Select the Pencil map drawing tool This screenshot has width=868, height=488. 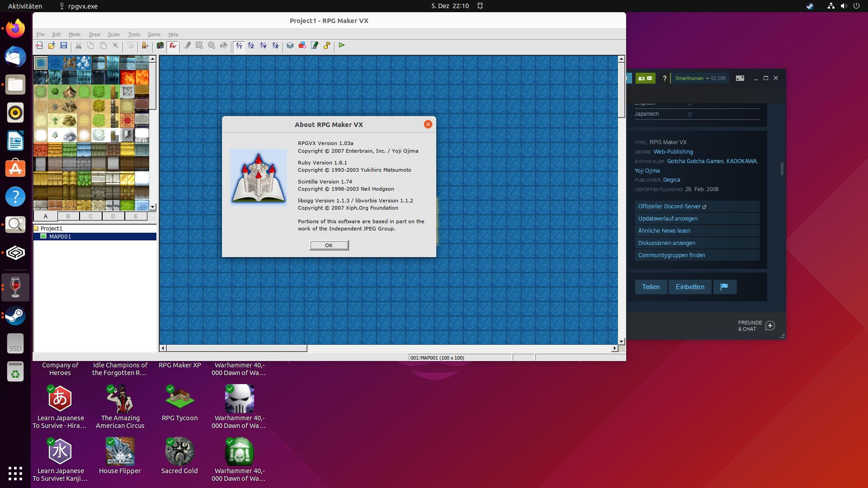coord(188,46)
